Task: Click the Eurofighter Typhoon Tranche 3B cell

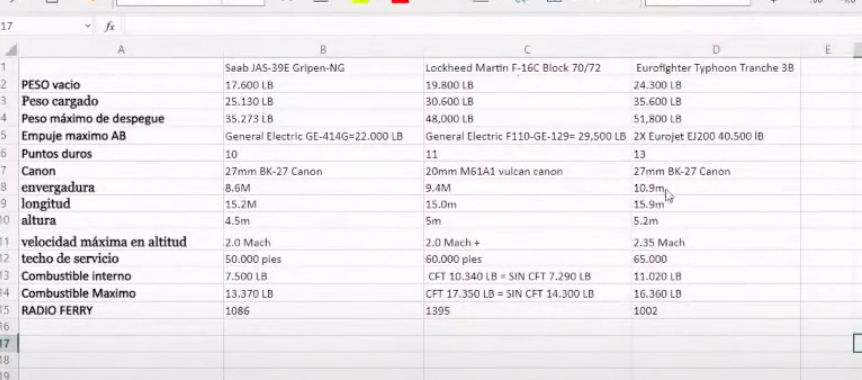Action: coord(716,68)
